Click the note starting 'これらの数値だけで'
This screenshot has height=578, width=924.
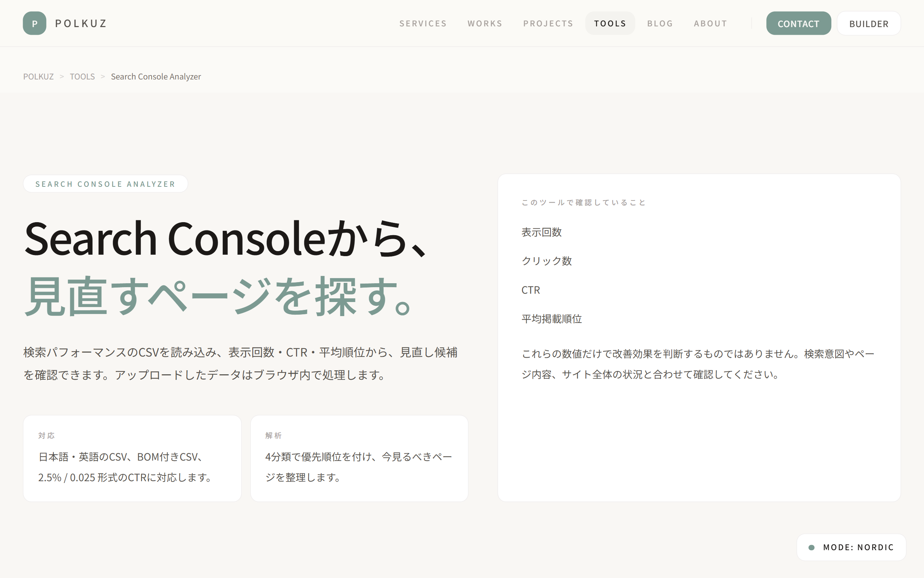[698, 364]
